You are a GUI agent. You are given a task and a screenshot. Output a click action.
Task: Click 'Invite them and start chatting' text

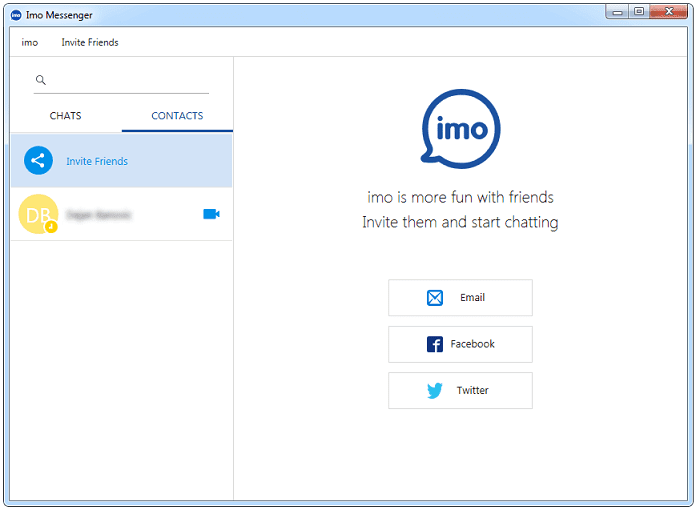[460, 222]
